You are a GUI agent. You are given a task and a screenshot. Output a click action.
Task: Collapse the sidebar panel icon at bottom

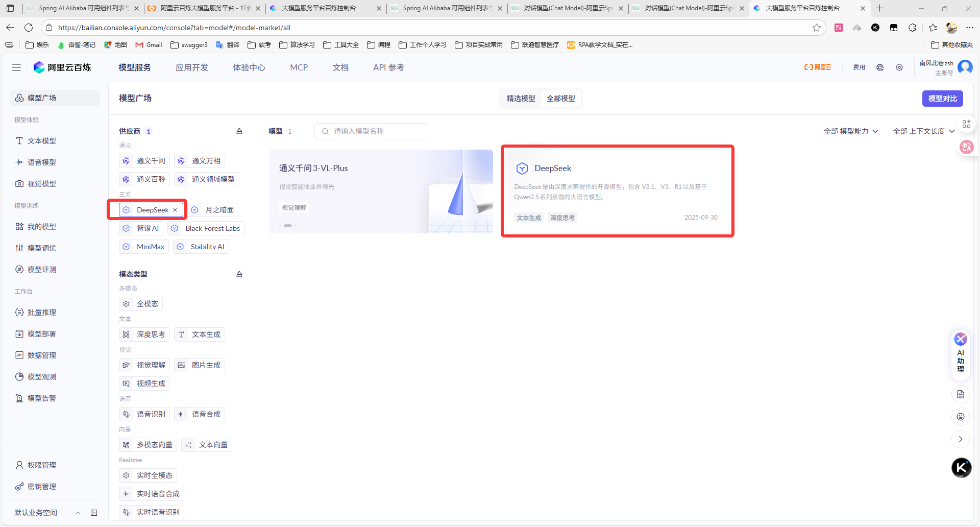coord(94,513)
